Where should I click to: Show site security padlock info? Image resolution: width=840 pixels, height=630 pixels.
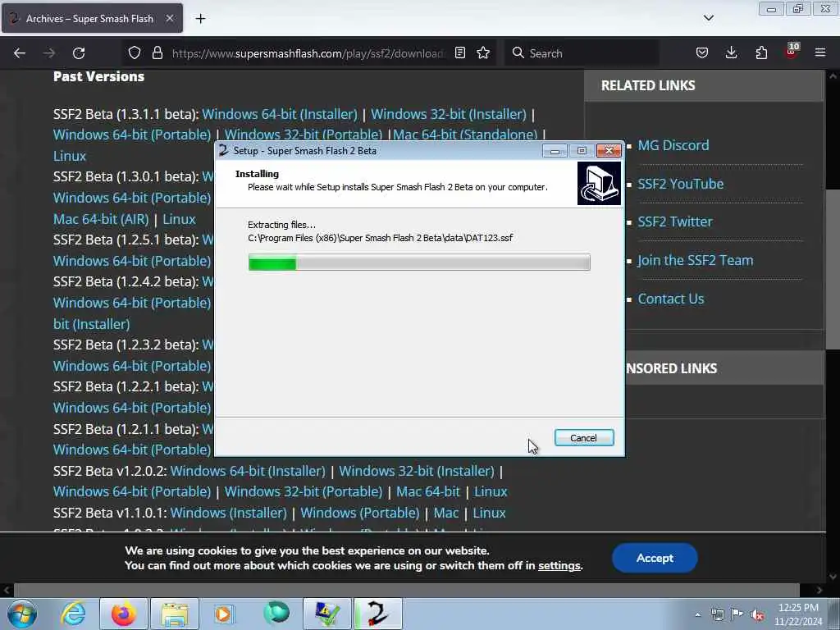[157, 53]
